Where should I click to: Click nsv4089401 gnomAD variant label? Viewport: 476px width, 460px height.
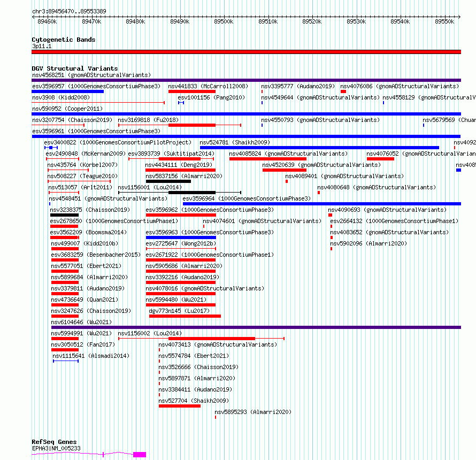344,176
